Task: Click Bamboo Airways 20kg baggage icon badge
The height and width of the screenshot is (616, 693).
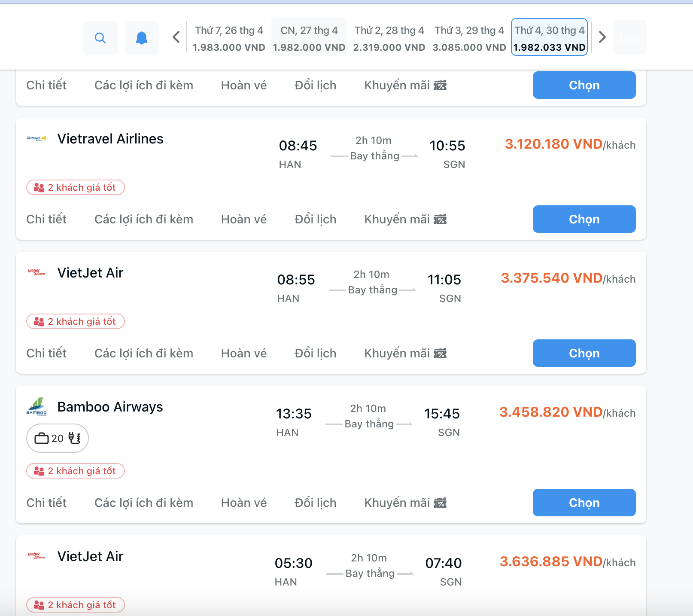Action: [x=58, y=438]
